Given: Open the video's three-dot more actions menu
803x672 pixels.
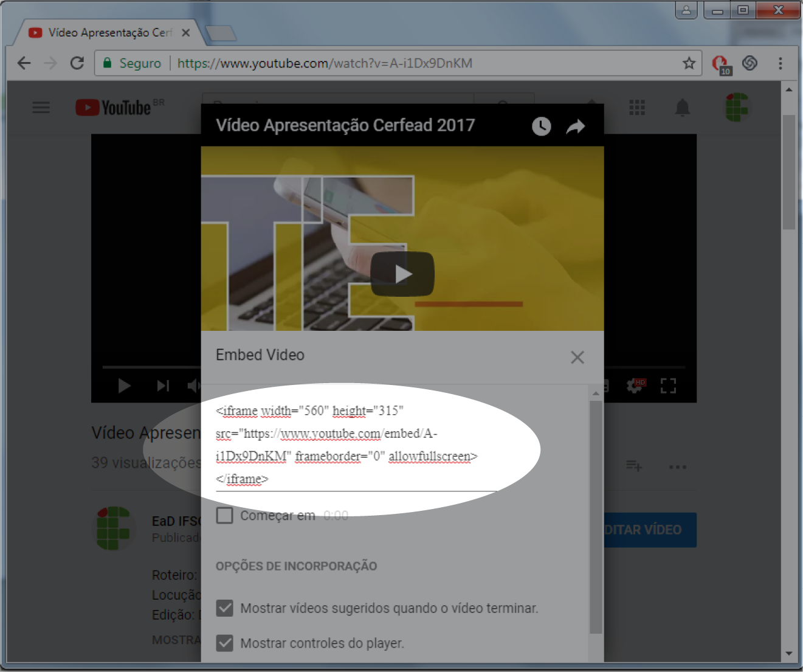Looking at the screenshot, I should tap(677, 467).
